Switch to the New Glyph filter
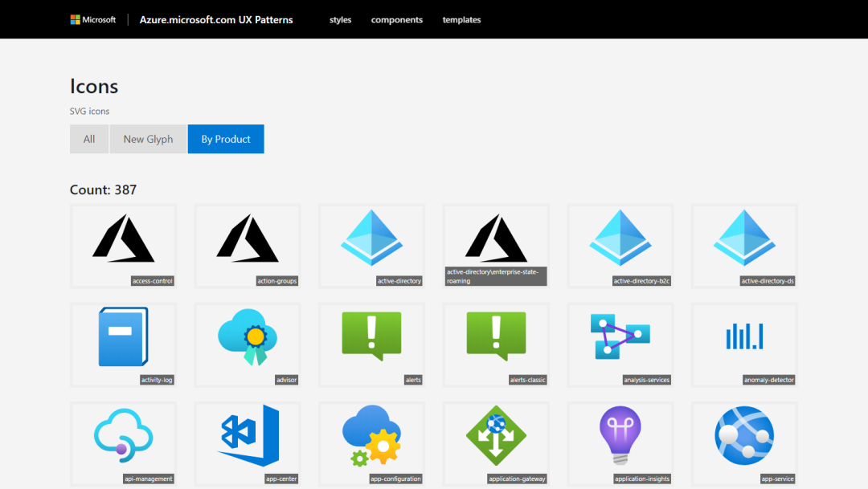Image resolution: width=868 pixels, height=489 pixels. (149, 139)
